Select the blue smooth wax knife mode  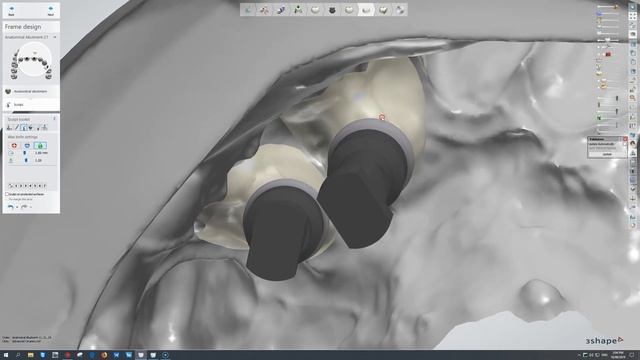click(x=27, y=145)
